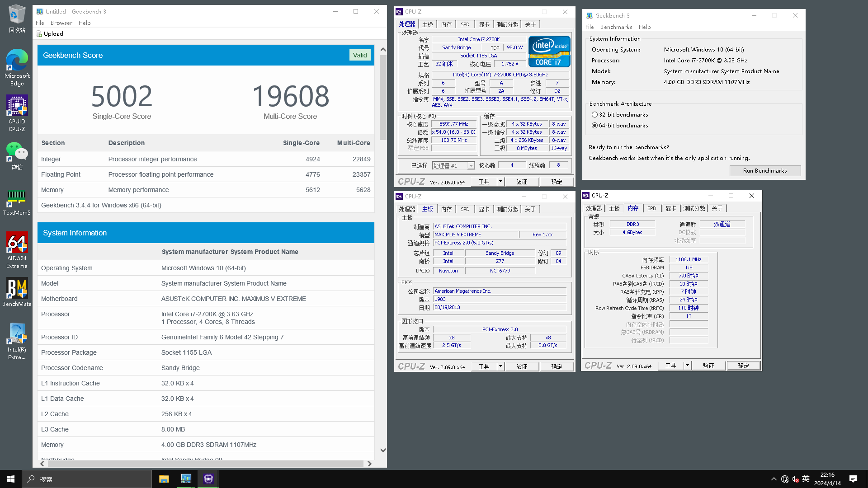
Task: Open SPD tab in CPU-Z mainboard window
Action: click(x=465, y=209)
